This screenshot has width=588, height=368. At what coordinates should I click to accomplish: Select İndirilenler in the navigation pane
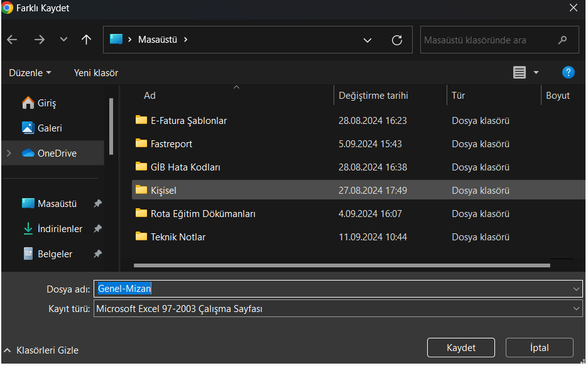(60, 229)
